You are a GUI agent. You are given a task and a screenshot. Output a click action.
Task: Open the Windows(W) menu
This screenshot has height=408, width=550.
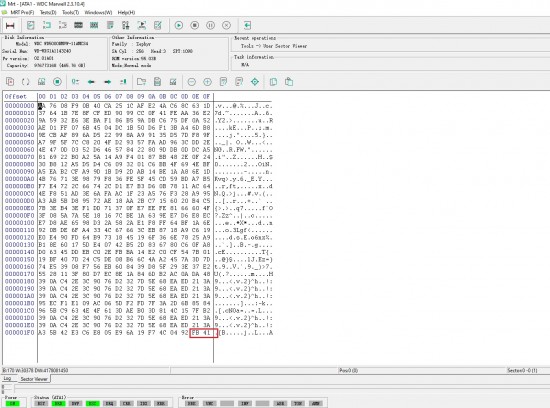click(98, 12)
